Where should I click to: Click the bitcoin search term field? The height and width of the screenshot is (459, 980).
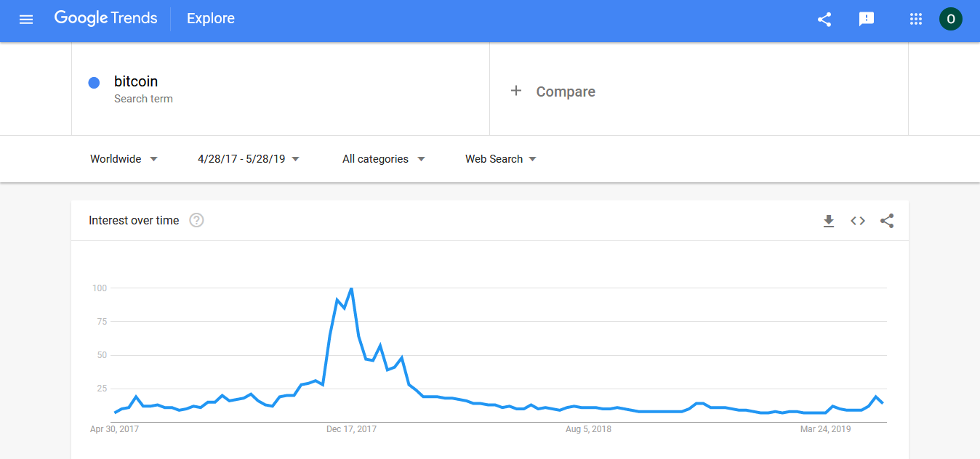(136, 81)
